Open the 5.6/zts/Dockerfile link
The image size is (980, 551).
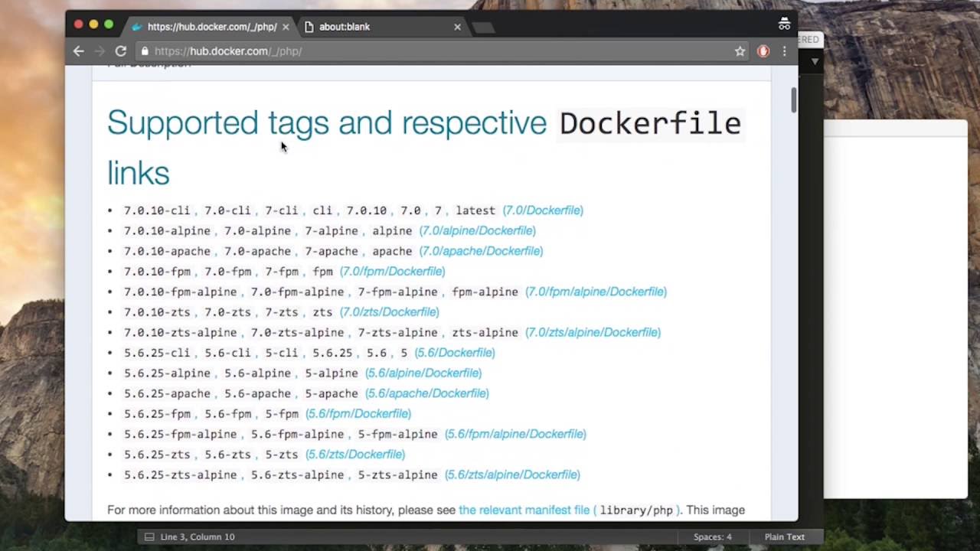pos(355,455)
